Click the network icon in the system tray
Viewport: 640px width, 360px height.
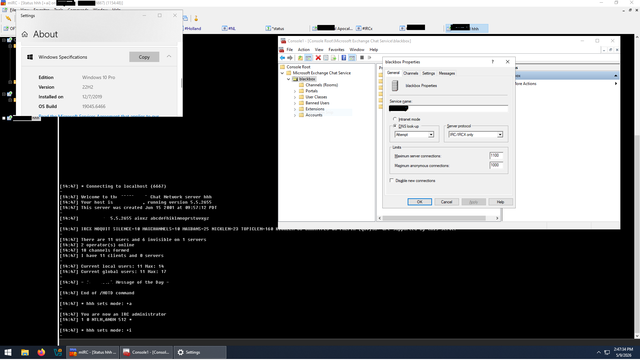(x=607, y=352)
